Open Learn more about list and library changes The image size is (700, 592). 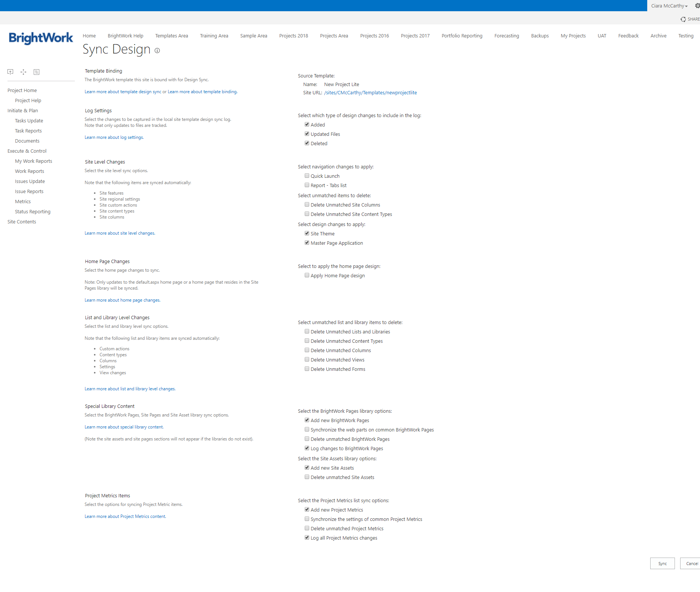coord(130,389)
